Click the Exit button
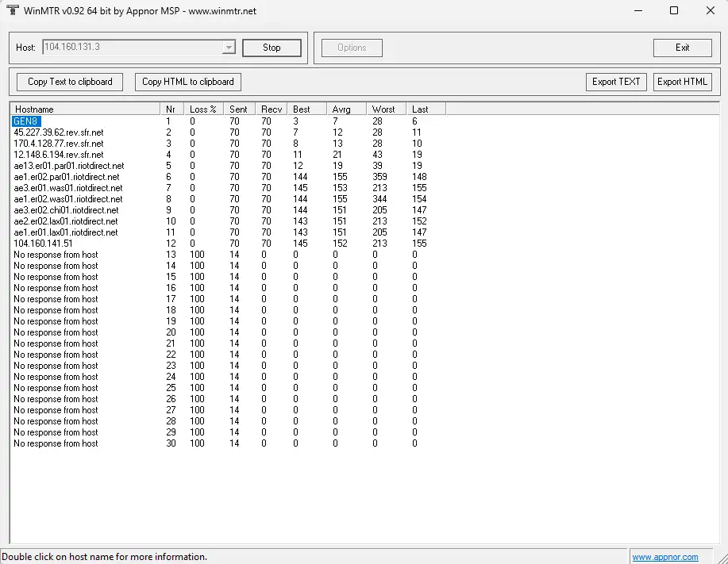Screen dimensions: 728x564 pos(682,48)
